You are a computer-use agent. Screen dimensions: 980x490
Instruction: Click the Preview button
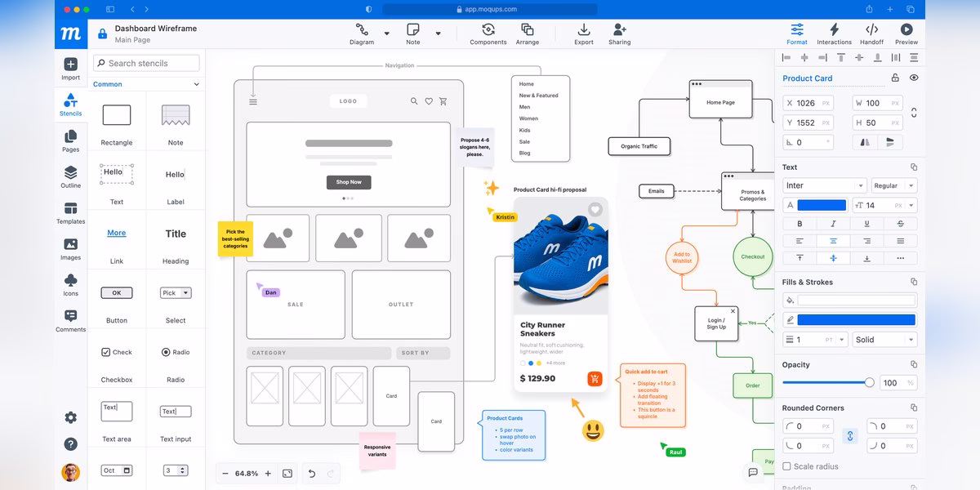coord(906,33)
